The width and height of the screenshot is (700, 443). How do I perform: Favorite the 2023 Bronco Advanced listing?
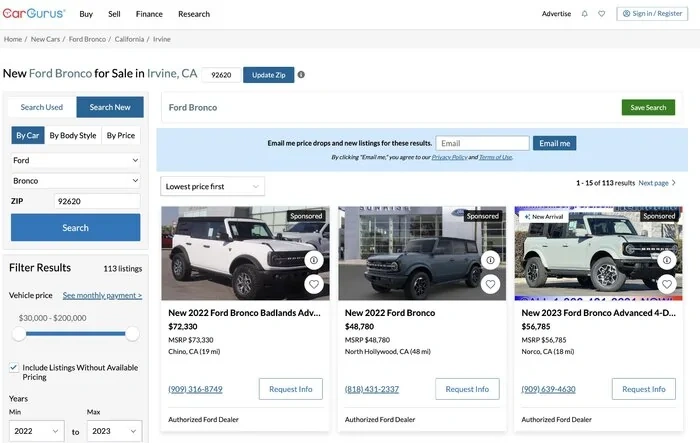(x=667, y=284)
